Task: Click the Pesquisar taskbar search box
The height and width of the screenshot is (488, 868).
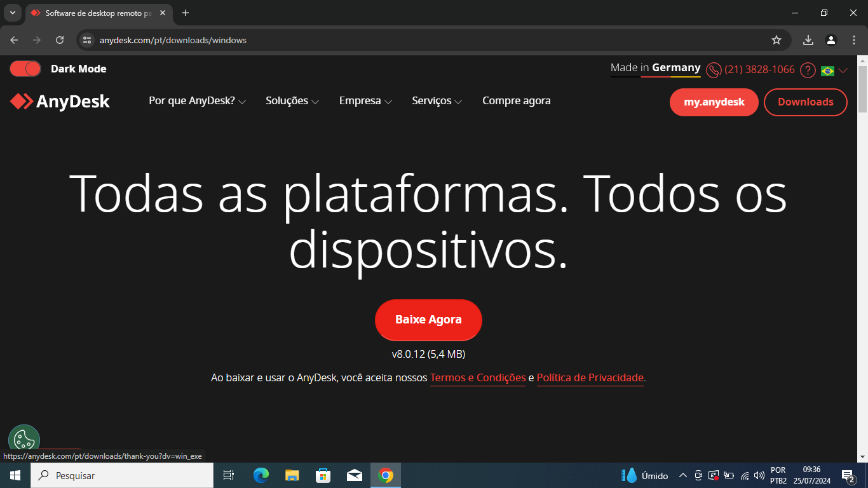Action: 122,475
